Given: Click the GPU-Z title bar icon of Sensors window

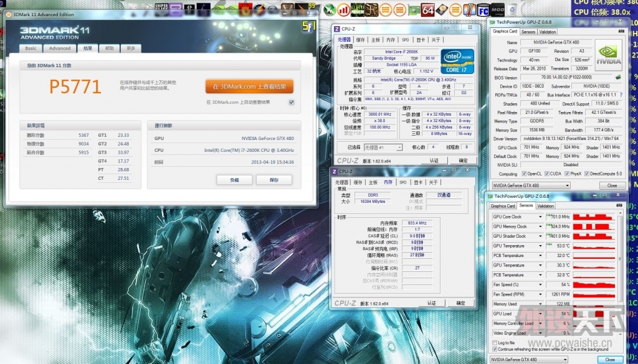Looking at the screenshot, I should click(x=490, y=196).
